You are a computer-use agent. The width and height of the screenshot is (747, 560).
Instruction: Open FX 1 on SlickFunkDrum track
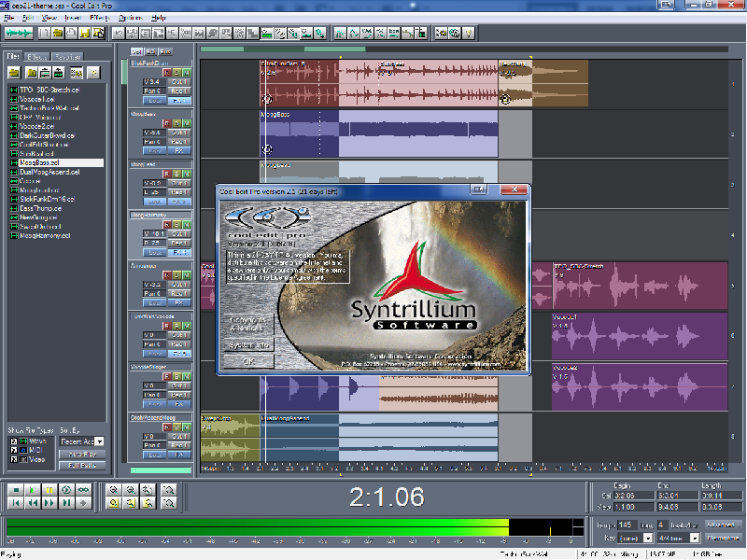pyautogui.click(x=179, y=101)
